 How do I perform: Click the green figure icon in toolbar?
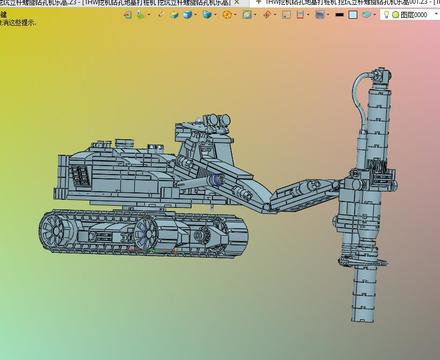click(140, 15)
